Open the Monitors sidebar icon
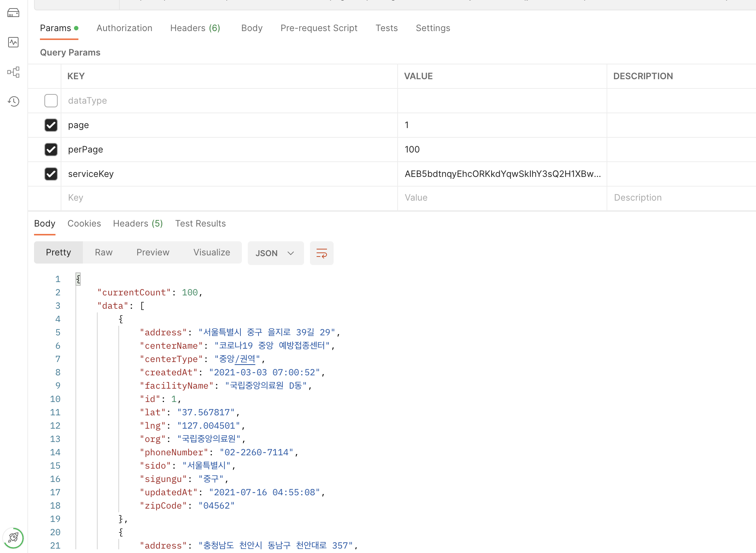This screenshot has height=553, width=756. tap(13, 42)
